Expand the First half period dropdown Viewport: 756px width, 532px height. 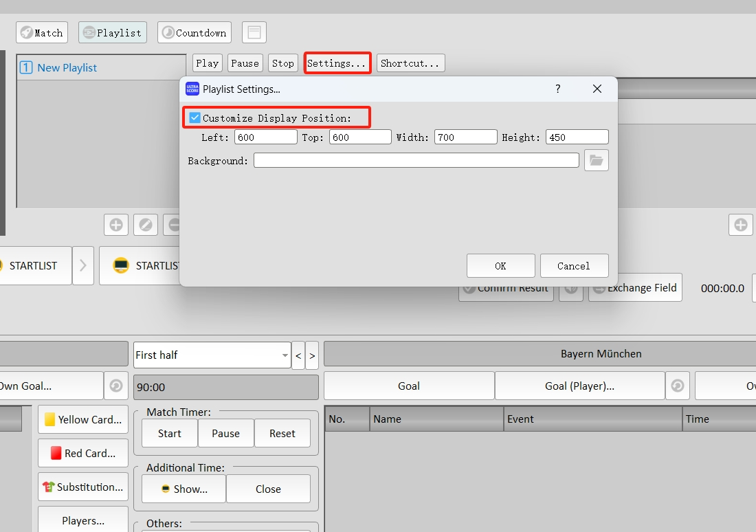click(285, 355)
